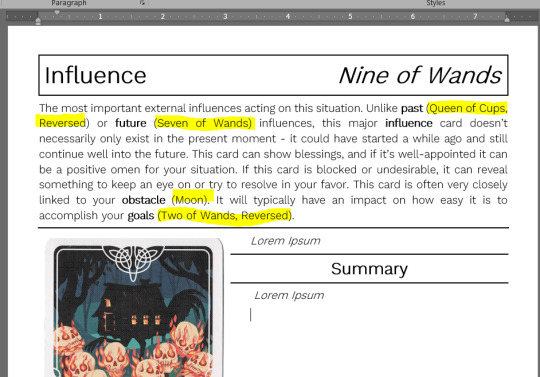Click the bold word future
Image resolution: width=540 pixels, height=377 pixels.
131,123
